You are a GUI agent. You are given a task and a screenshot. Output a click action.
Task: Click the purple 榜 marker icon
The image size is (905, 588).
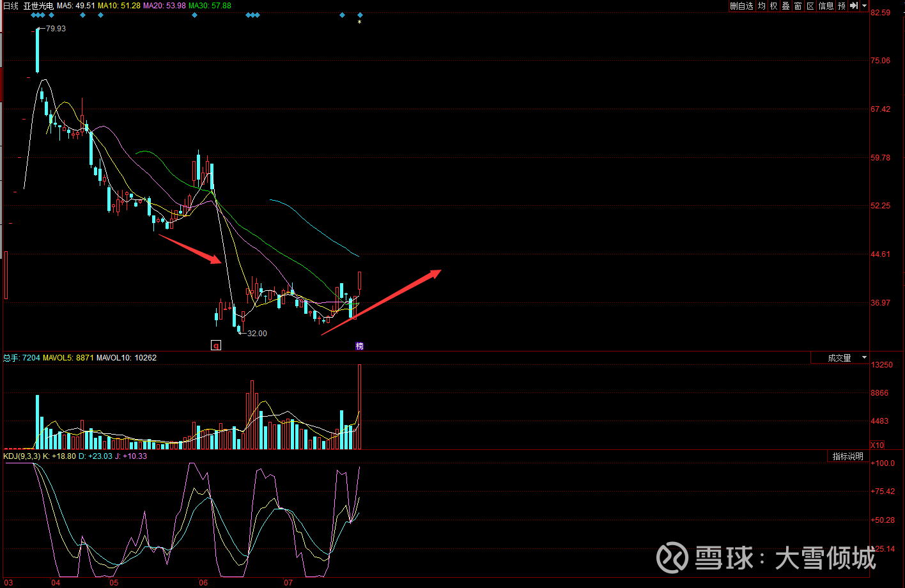tap(360, 346)
